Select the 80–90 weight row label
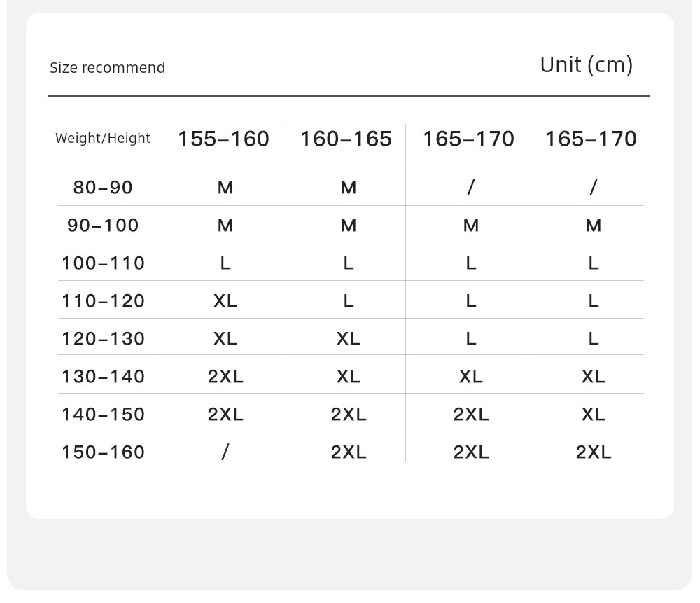This screenshot has width=700, height=603. [x=103, y=187]
